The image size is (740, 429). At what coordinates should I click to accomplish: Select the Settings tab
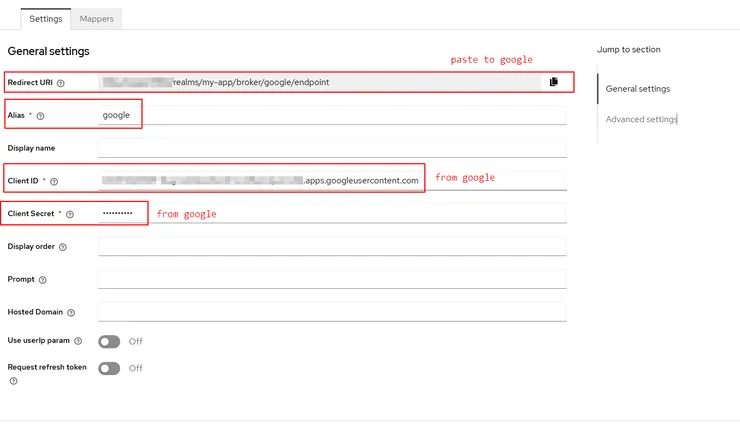tap(46, 19)
